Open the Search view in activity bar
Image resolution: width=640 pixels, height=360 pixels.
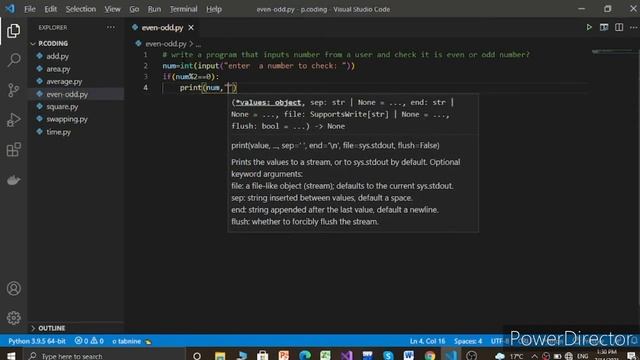click(13, 60)
